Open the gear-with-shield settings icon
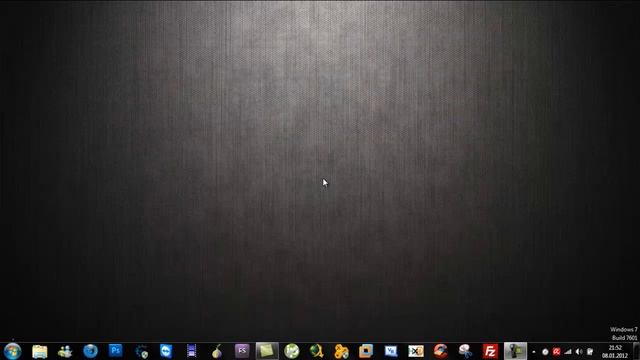640x360 pixels. (x=141, y=351)
